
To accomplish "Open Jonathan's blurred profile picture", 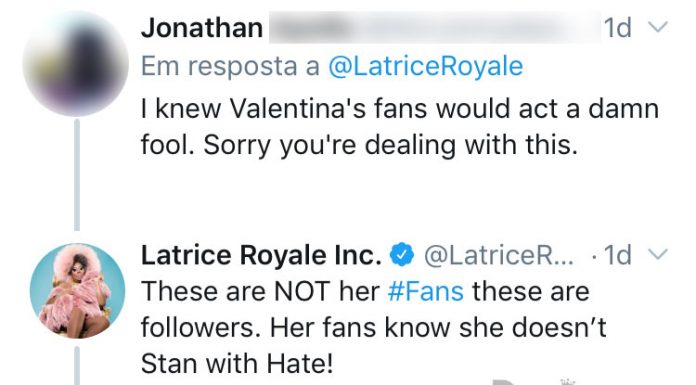I will (76, 64).
